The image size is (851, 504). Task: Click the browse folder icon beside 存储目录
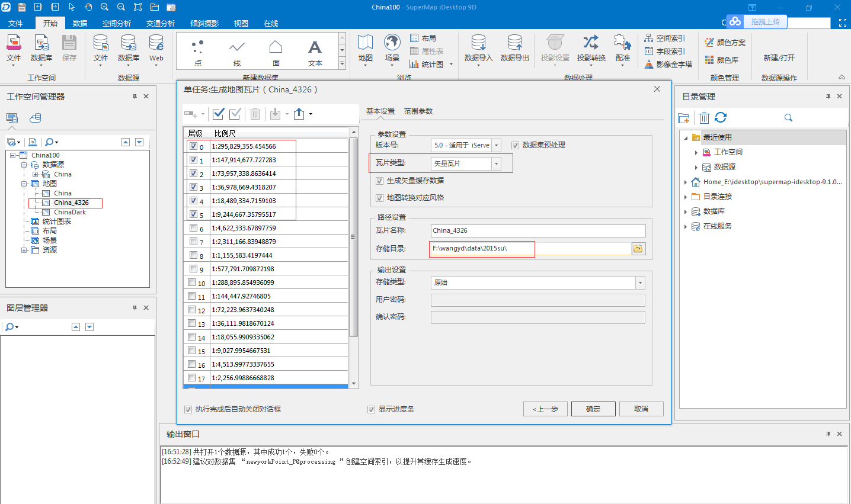coord(638,249)
